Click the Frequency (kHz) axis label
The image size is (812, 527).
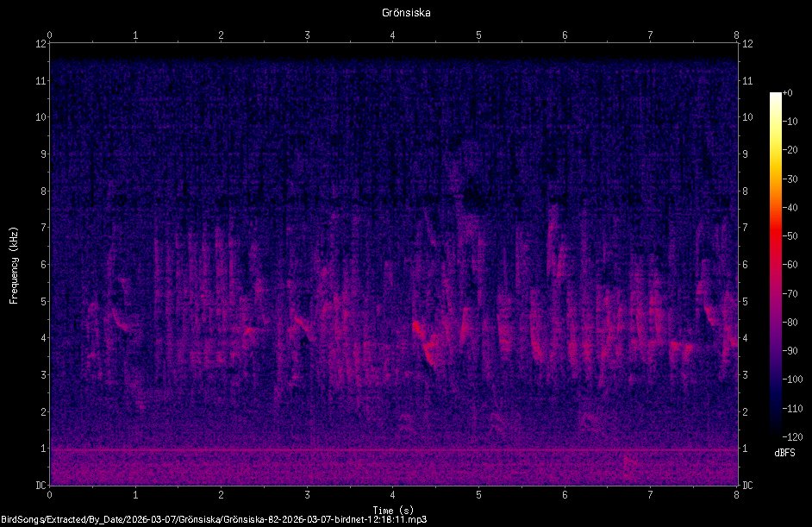(14, 265)
